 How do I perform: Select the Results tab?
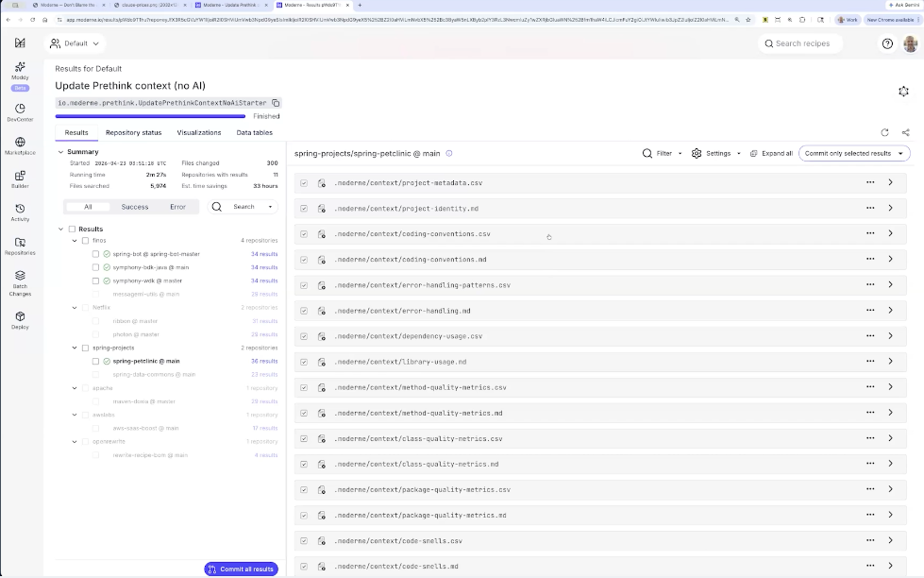(x=76, y=133)
